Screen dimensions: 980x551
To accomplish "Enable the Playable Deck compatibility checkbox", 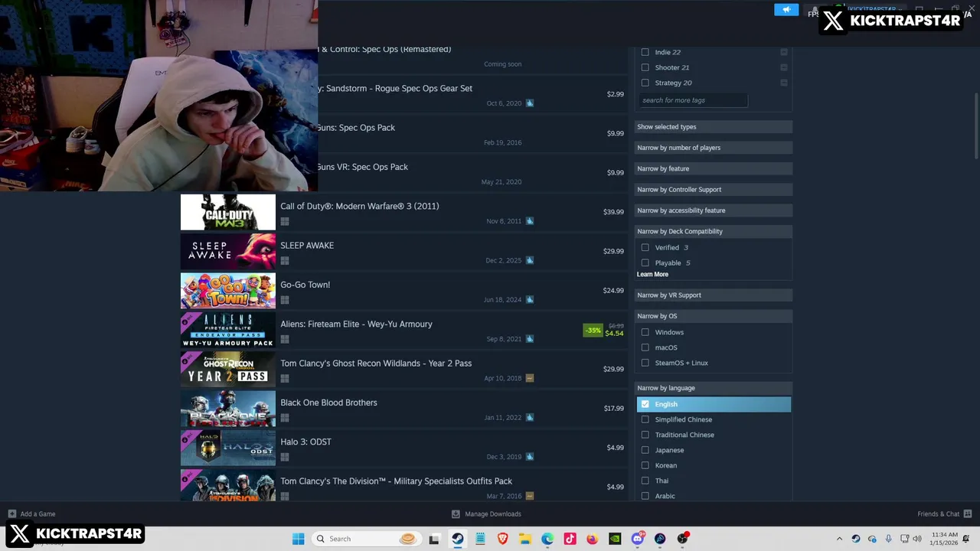I will [x=645, y=262].
